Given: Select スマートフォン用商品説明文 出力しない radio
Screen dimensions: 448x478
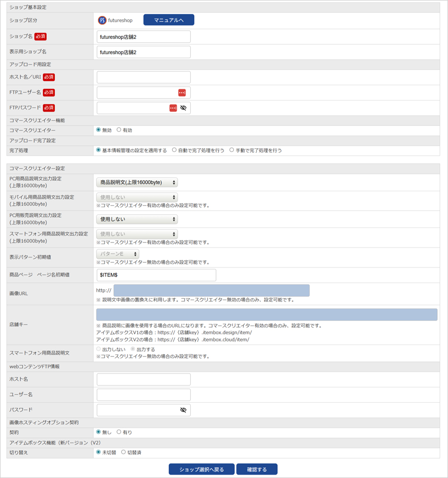Looking at the screenshot, I should pyautogui.click(x=99, y=349).
